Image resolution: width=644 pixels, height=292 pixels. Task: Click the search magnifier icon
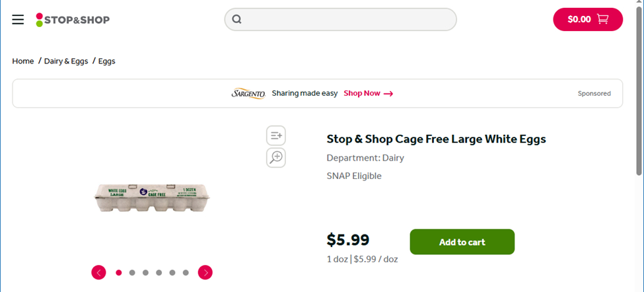(237, 19)
